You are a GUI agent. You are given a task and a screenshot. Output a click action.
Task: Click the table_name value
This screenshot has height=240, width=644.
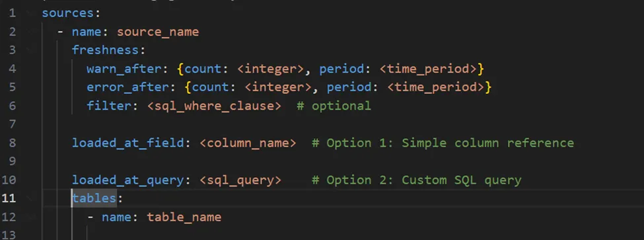184,217
